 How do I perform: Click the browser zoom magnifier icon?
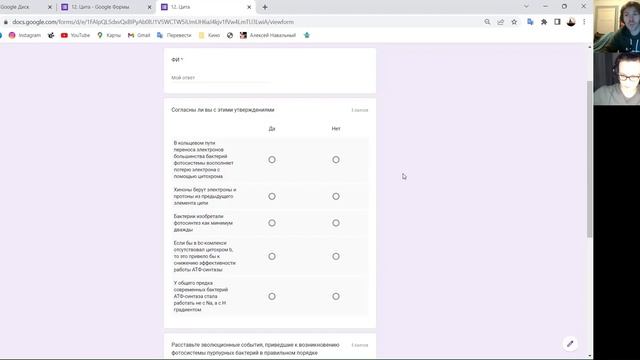click(487, 22)
